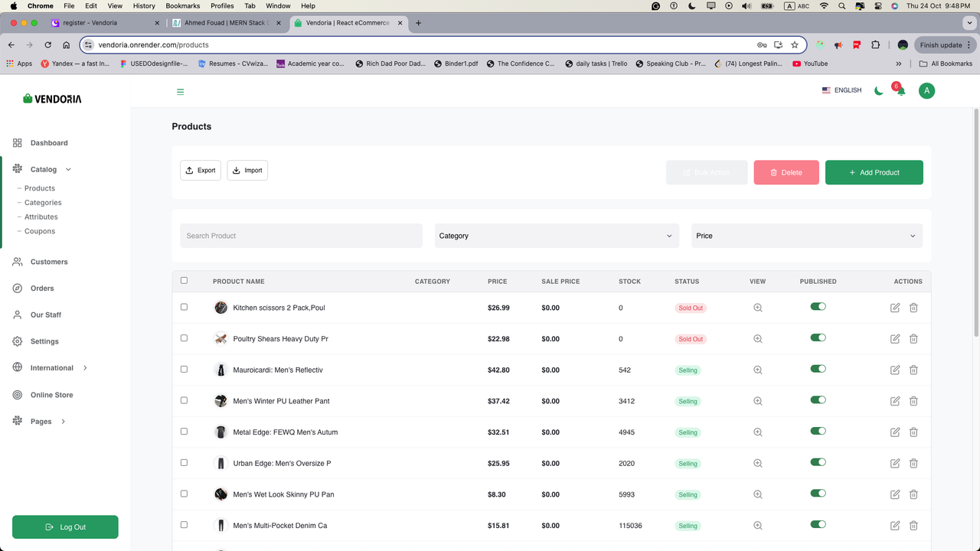Click the Export button
The image size is (980, 551).
click(201, 170)
